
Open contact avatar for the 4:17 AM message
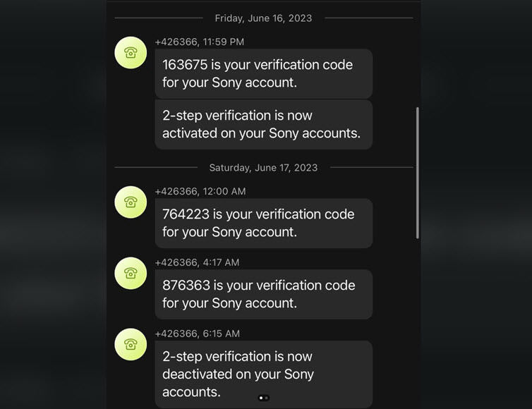[x=131, y=273]
